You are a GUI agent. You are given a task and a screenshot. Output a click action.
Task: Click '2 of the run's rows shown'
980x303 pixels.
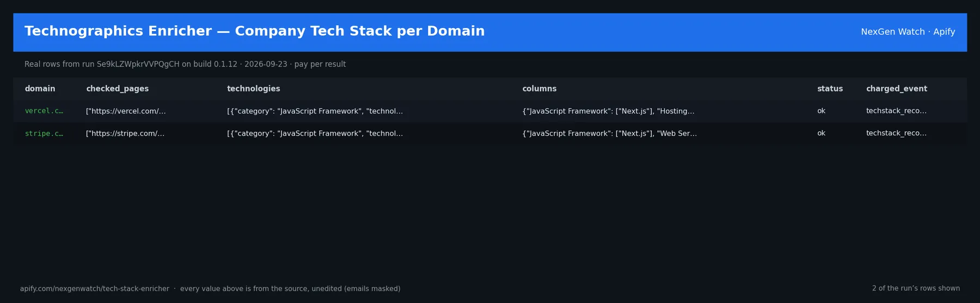[916, 288]
